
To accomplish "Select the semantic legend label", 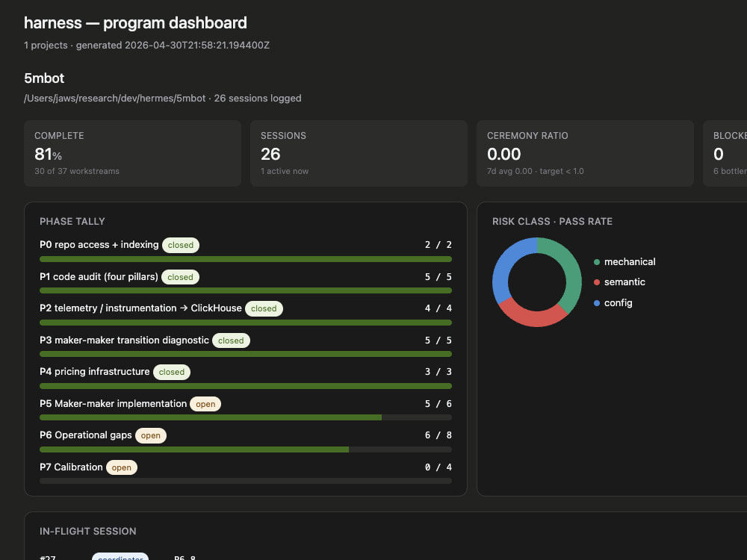I will (x=624, y=282).
